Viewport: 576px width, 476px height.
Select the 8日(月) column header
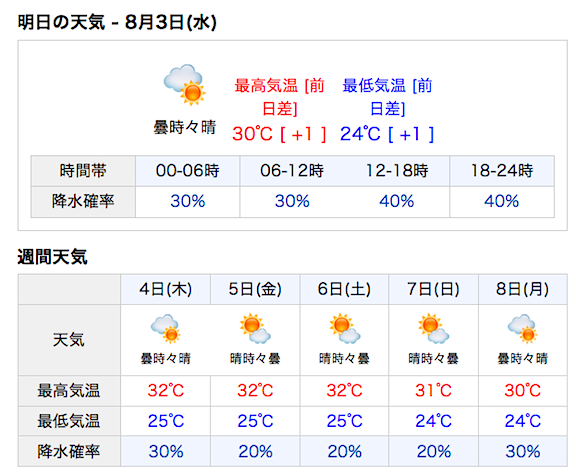coord(523,289)
